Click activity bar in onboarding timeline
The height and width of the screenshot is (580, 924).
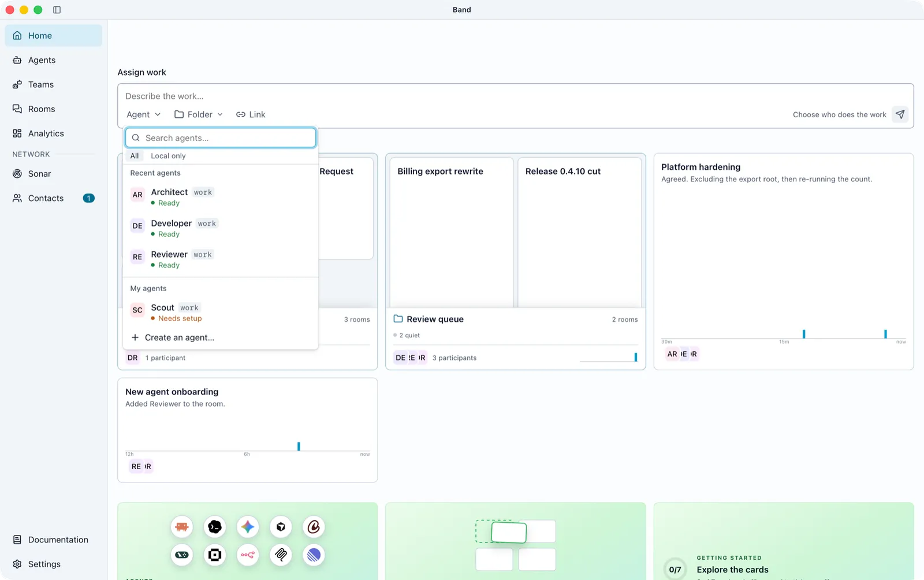299,447
